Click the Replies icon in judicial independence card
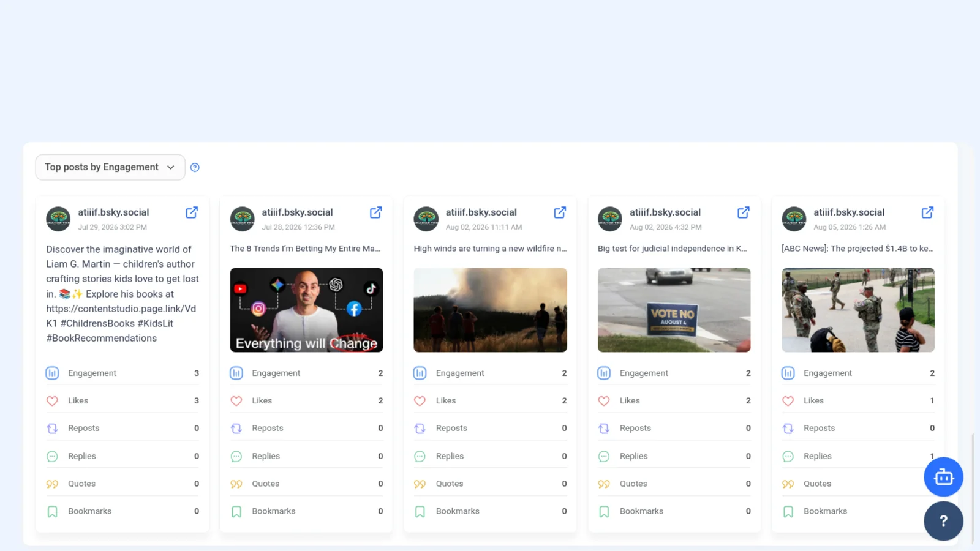The width and height of the screenshot is (980, 551). [604, 456]
